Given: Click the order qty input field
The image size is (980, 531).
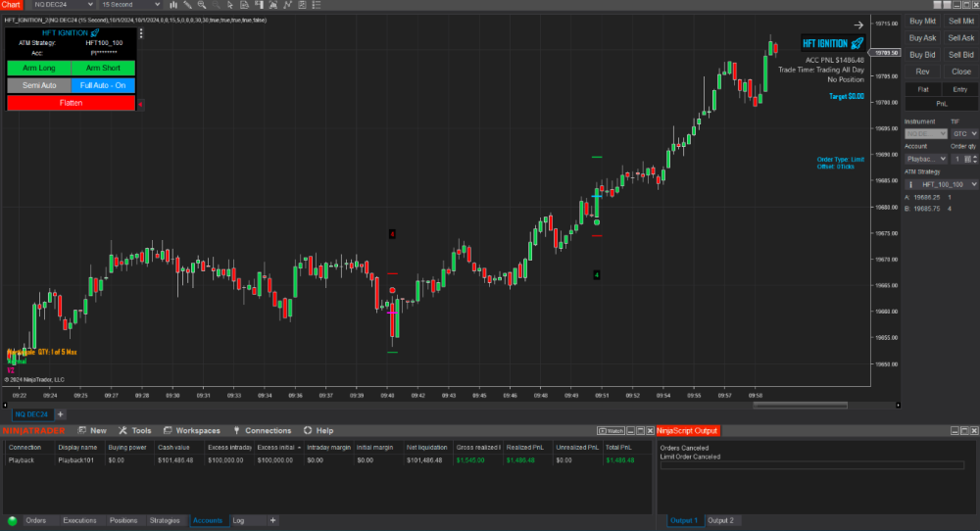Looking at the screenshot, I should point(956,160).
